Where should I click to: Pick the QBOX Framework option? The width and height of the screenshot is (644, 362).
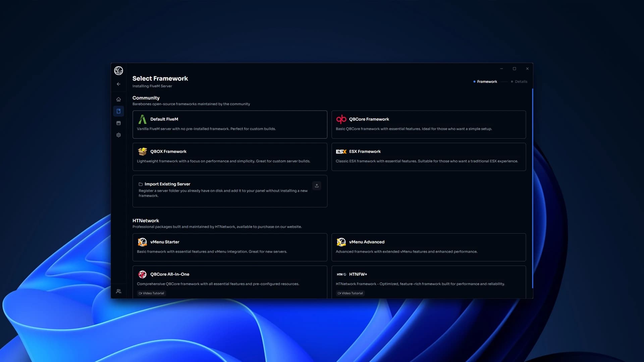pos(230,157)
